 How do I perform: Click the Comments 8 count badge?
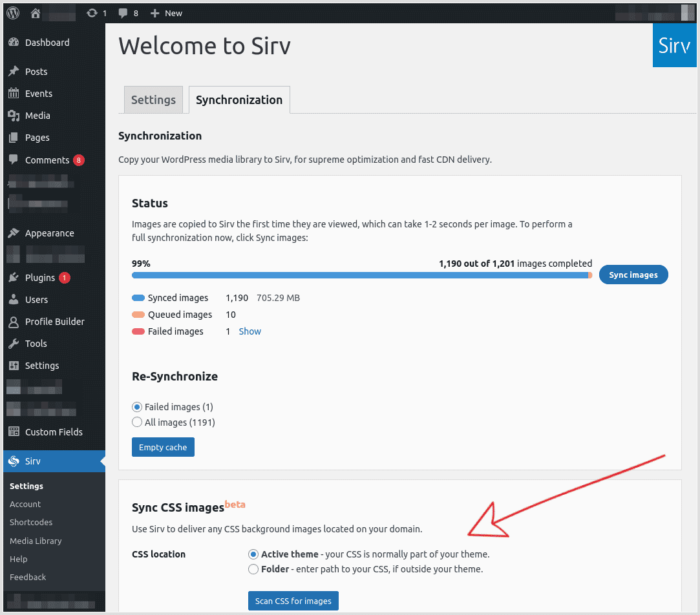[x=79, y=160]
